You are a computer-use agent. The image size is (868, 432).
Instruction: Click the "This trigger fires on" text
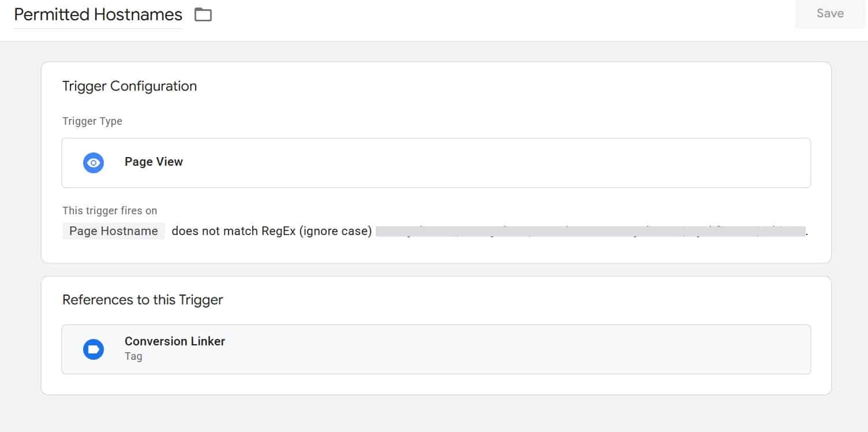tap(110, 211)
